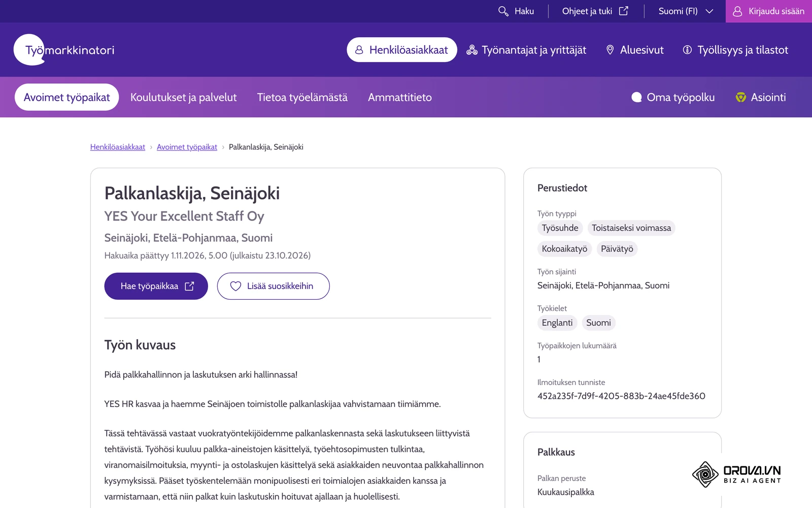Click the Kuukausipalkka salary basis value
The height and width of the screenshot is (508, 812).
[x=566, y=492]
